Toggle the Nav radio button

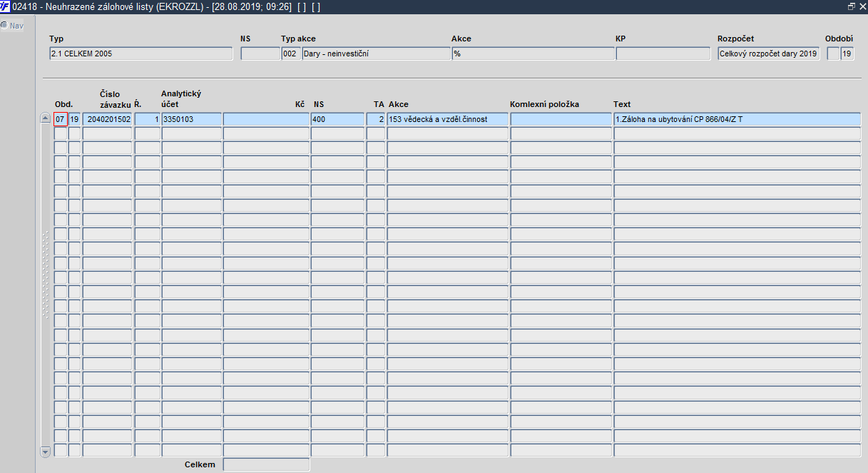(x=4, y=25)
